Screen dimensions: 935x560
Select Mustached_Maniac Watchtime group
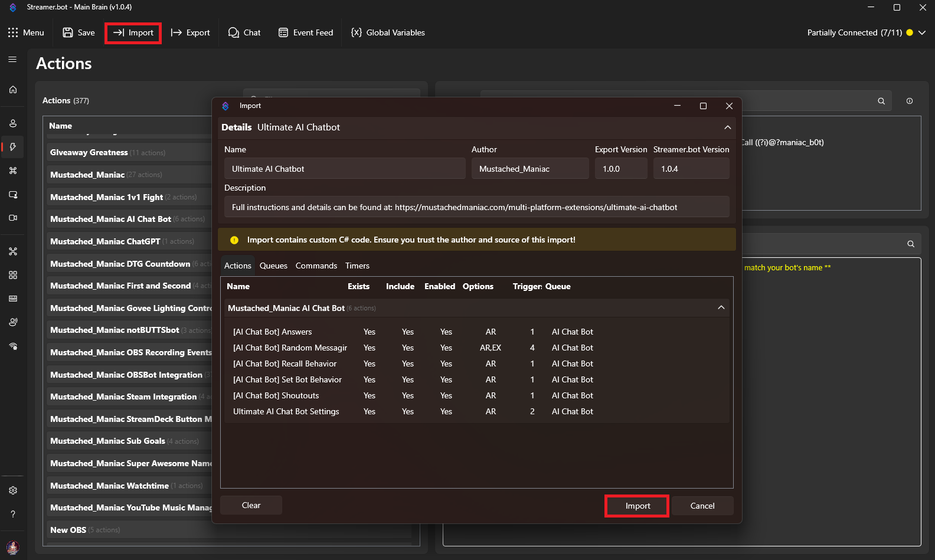pyautogui.click(x=129, y=486)
